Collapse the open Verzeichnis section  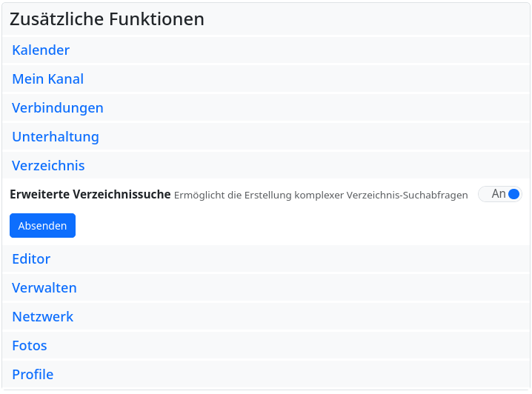pos(48,166)
